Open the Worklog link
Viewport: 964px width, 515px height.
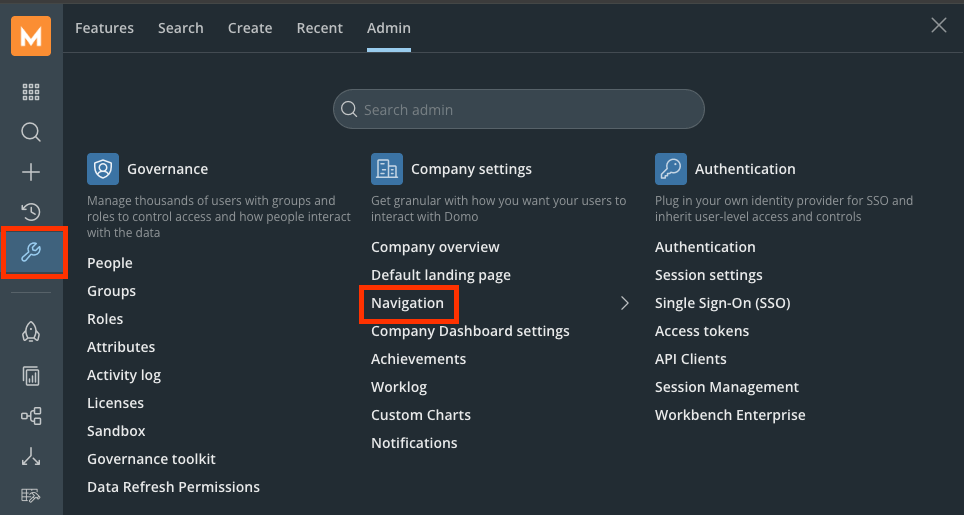coord(399,387)
